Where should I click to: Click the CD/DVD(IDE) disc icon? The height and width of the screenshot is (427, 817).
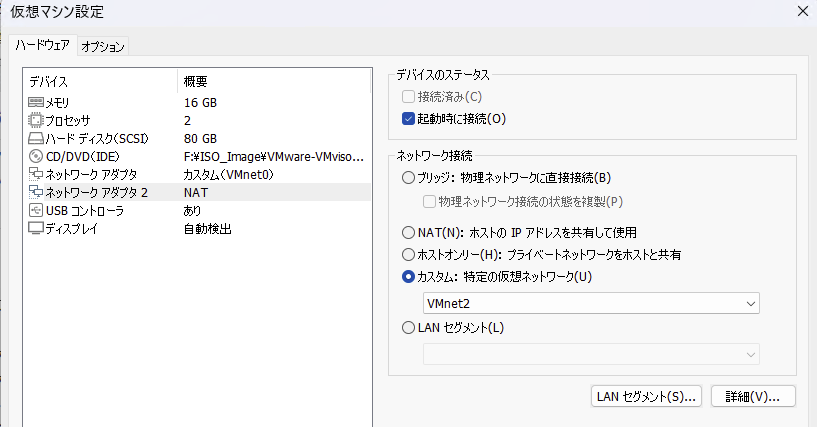pyautogui.click(x=35, y=156)
